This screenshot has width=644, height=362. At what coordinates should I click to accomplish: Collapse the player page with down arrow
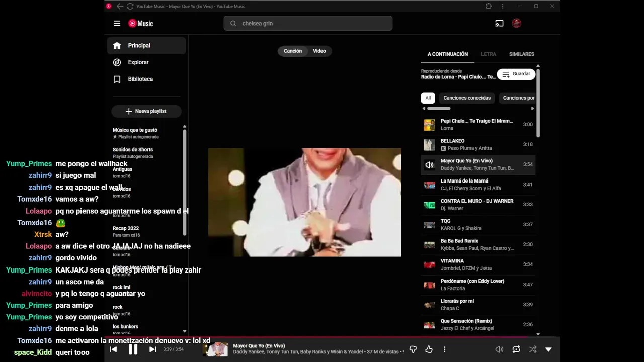(548, 349)
